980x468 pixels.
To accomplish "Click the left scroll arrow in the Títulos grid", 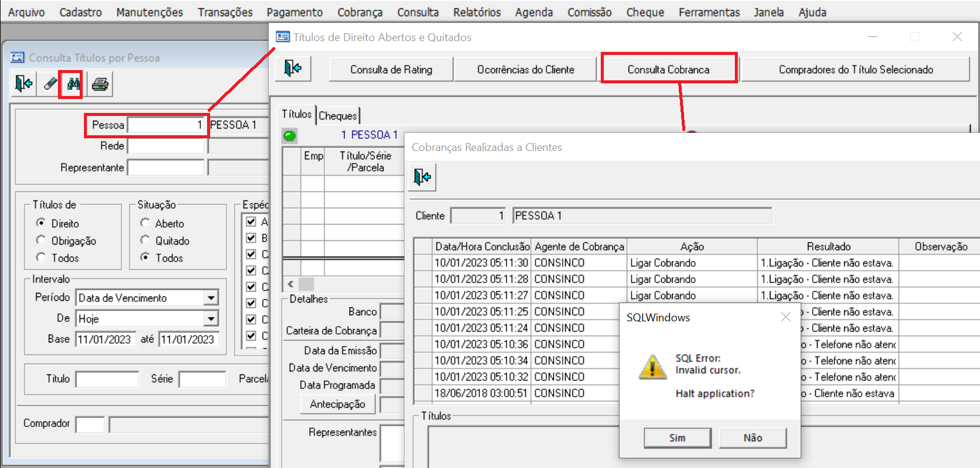I will (x=291, y=284).
